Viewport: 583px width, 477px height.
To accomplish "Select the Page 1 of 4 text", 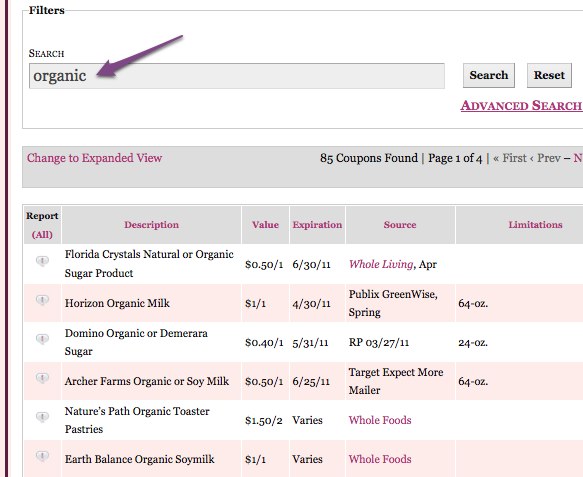I will (455, 158).
